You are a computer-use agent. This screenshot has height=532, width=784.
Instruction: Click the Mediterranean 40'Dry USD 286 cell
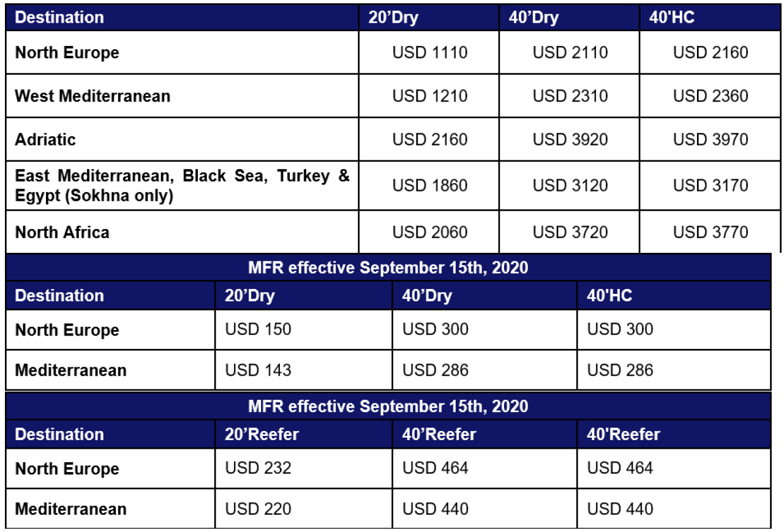point(484,370)
